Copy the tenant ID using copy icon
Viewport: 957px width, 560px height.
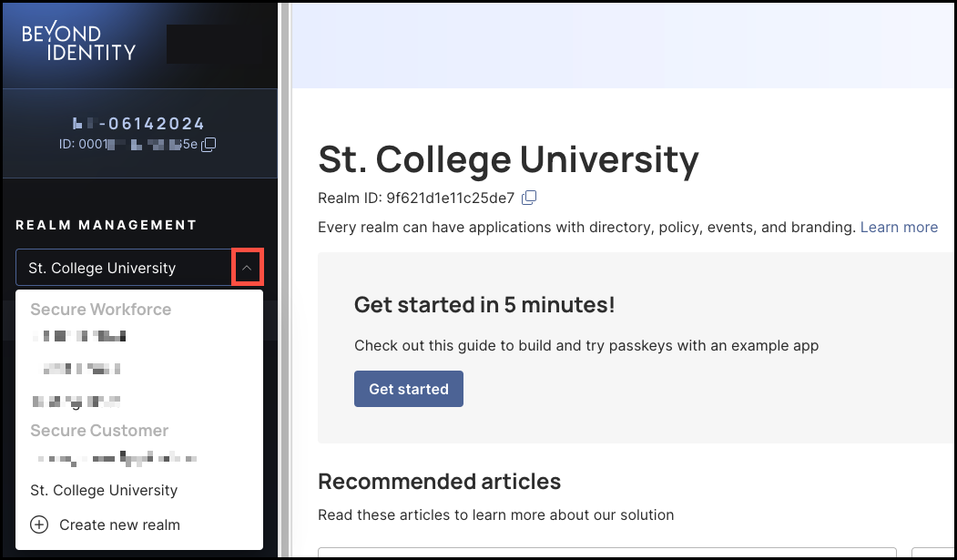point(209,145)
